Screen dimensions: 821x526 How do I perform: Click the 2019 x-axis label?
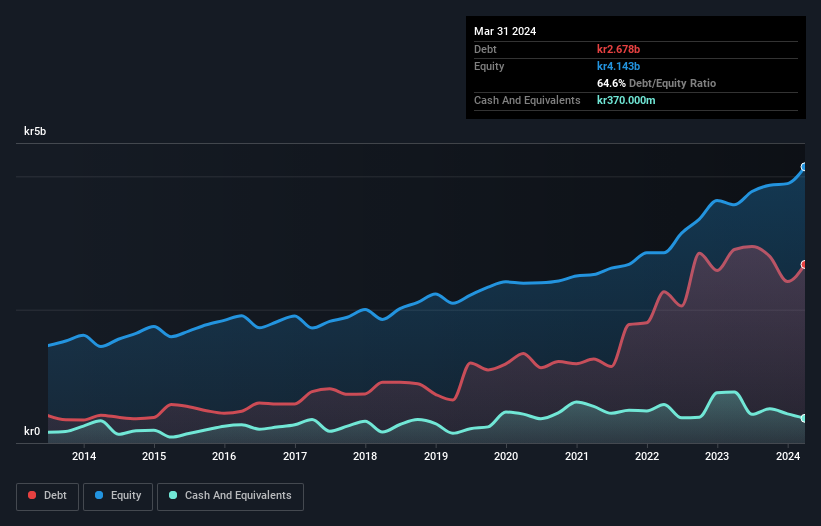click(436, 456)
